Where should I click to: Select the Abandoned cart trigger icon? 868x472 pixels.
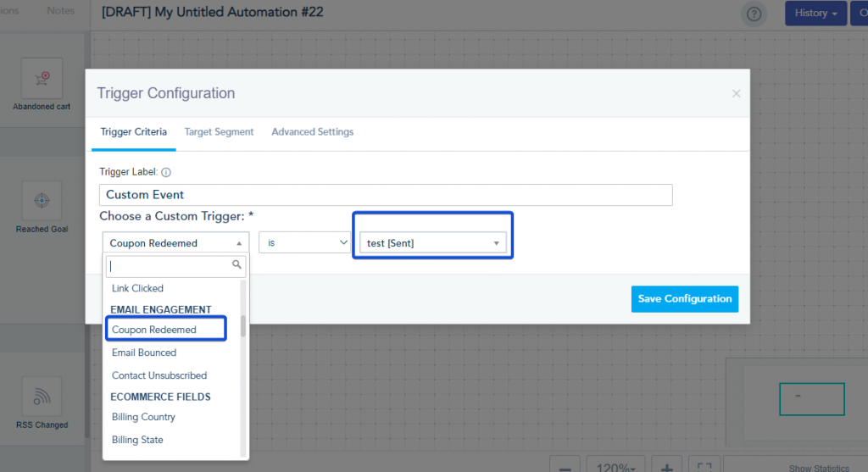tap(42, 79)
